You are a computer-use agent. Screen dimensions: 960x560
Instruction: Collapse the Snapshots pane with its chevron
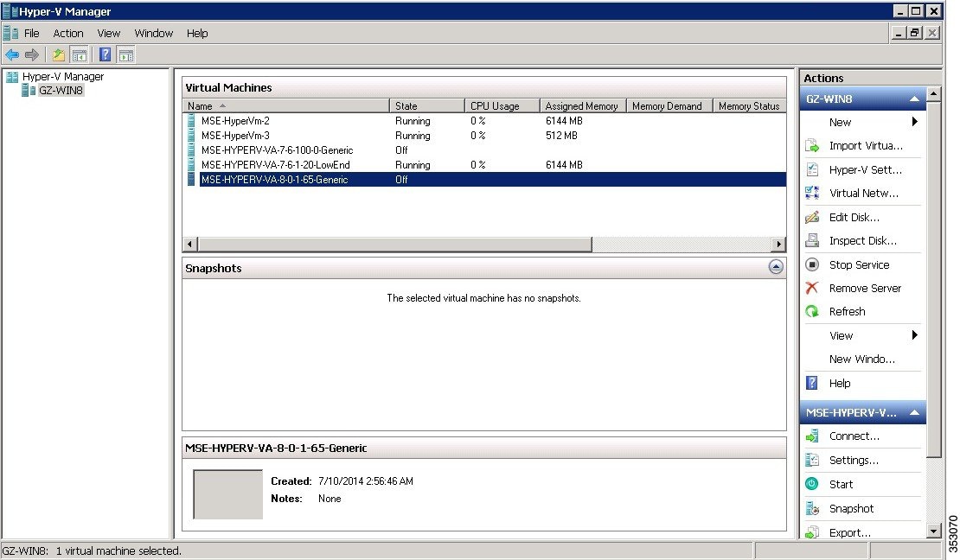[775, 267]
